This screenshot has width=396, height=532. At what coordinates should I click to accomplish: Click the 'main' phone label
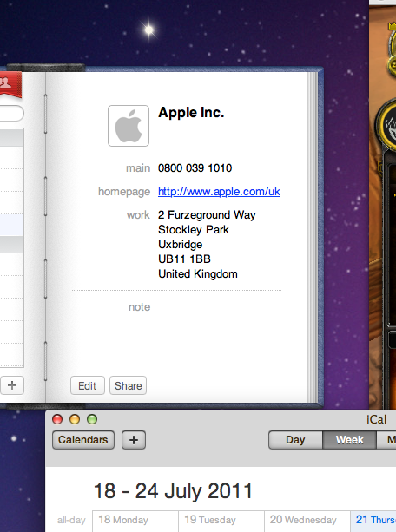tap(138, 168)
